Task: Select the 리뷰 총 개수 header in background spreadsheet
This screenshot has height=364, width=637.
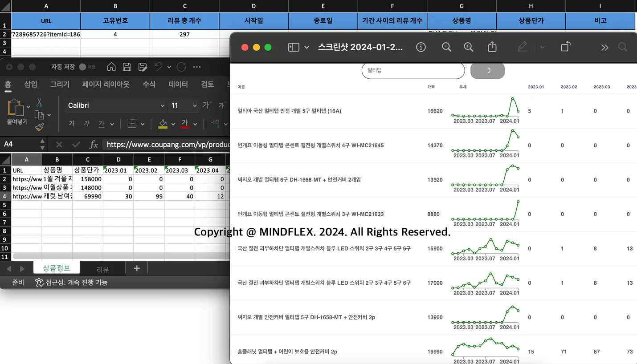Action: [184, 21]
